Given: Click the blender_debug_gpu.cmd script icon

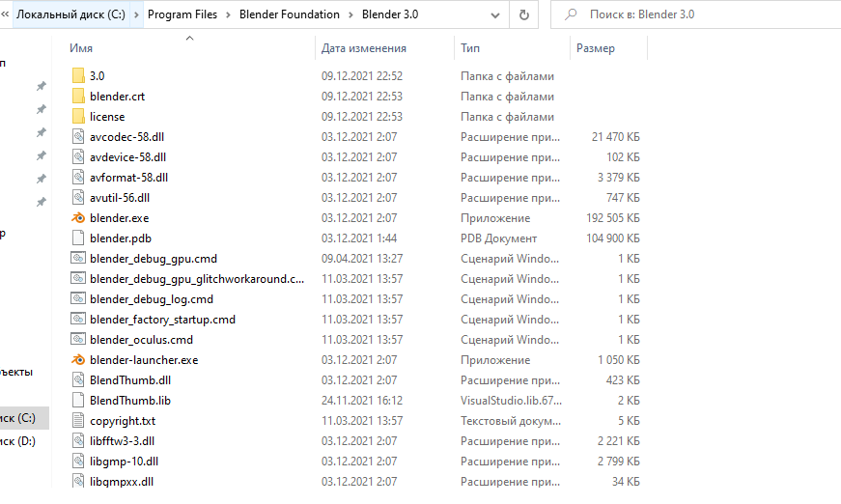Looking at the screenshot, I should [x=78, y=259].
